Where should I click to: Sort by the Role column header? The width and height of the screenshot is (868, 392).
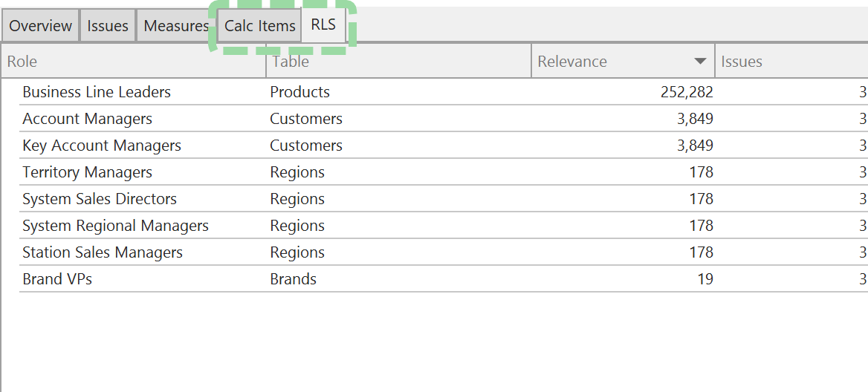point(134,62)
